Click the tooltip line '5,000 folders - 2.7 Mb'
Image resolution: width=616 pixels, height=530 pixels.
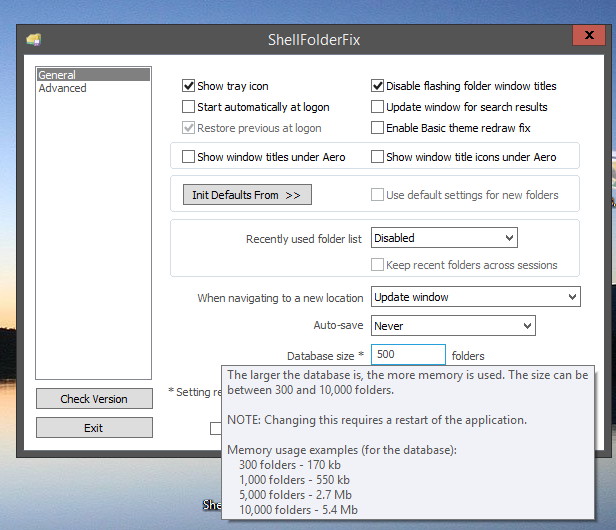295,495
